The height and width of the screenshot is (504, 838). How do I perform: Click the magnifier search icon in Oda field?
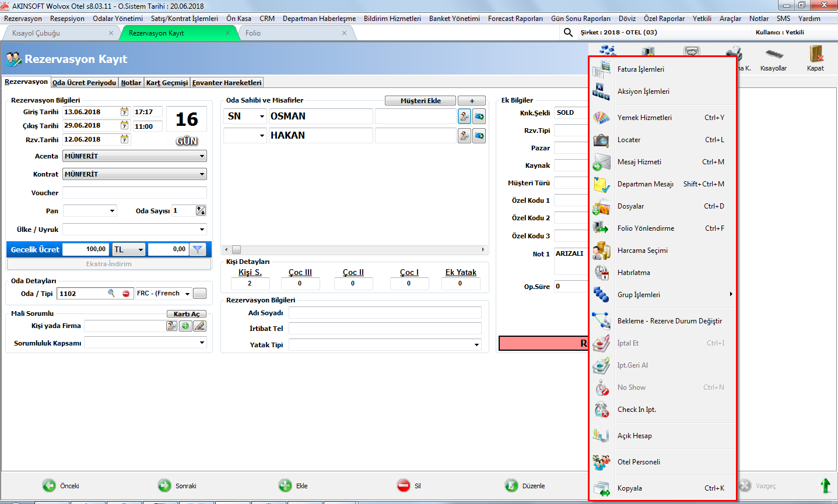[111, 293]
